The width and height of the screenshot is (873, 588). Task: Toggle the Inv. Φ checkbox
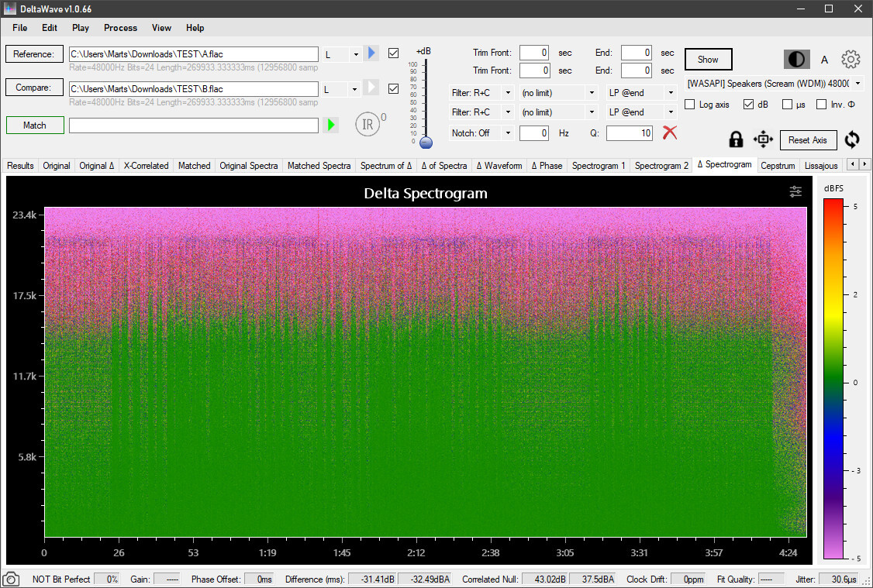(822, 105)
